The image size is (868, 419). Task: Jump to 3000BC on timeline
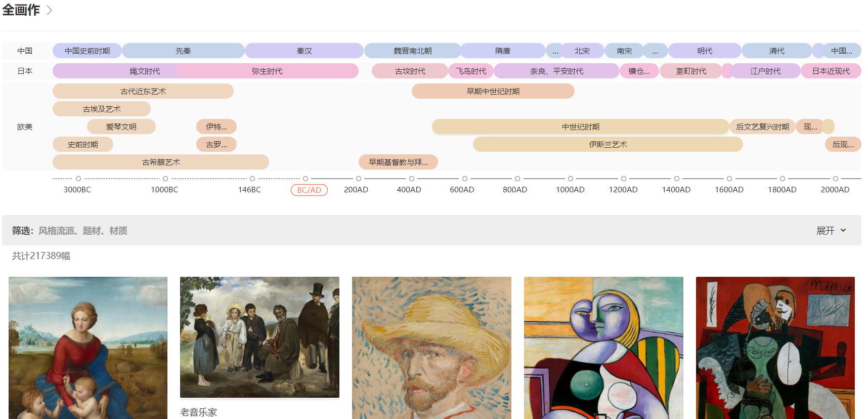coord(77,189)
